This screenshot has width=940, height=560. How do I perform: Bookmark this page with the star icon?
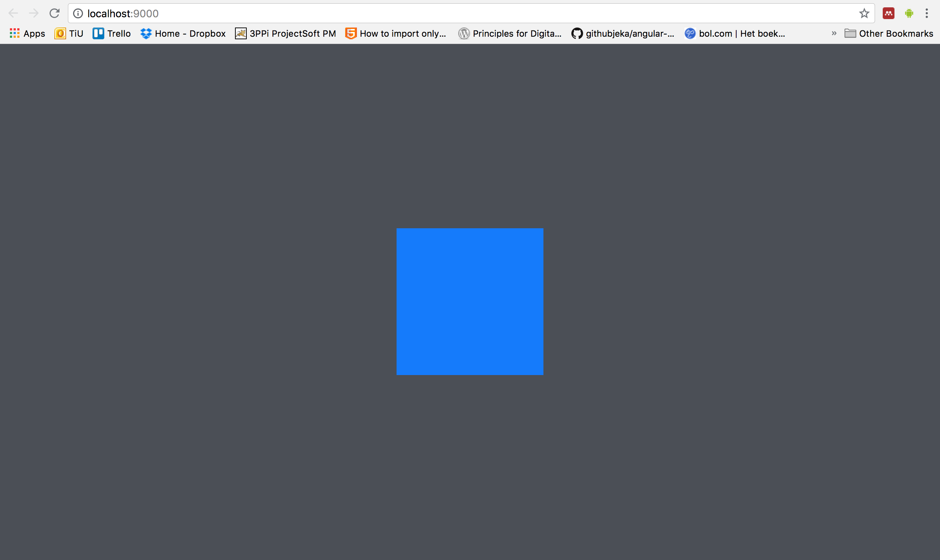pyautogui.click(x=864, y=14)
